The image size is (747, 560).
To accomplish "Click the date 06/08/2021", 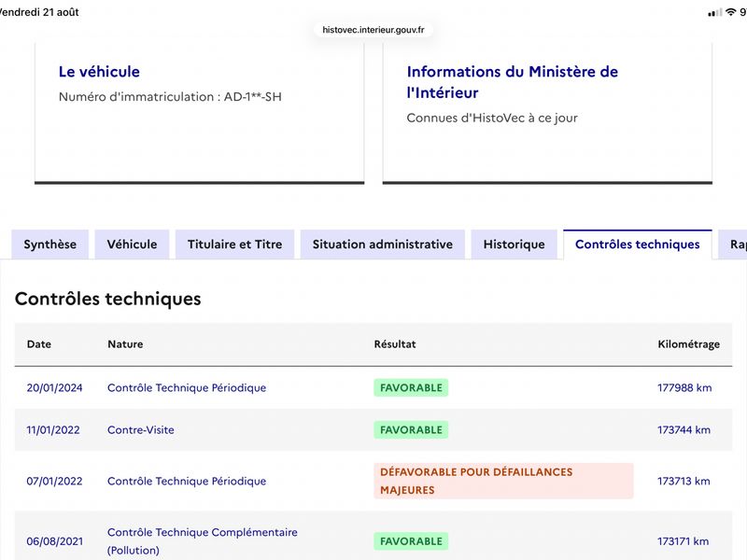I will (x=55, y=541).
